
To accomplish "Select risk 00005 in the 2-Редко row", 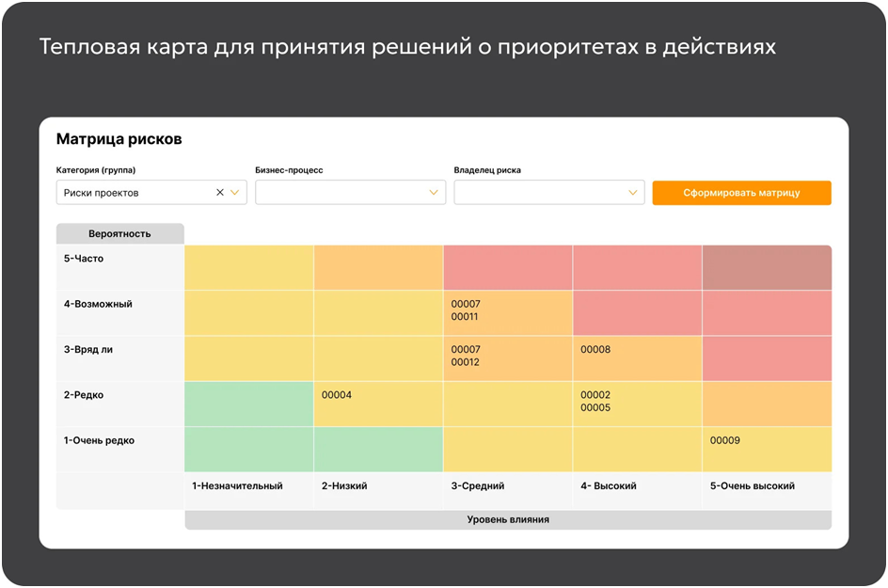I will [595, 407].
